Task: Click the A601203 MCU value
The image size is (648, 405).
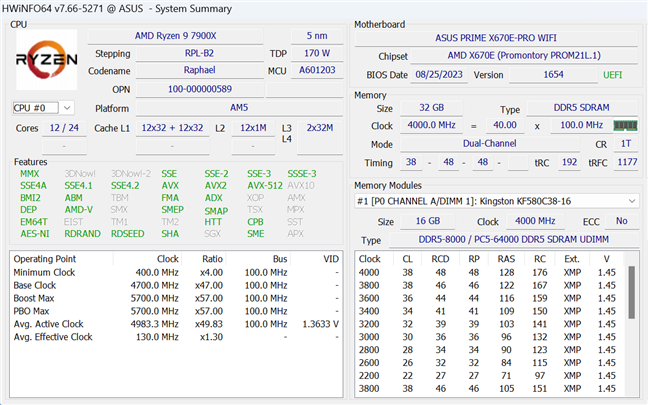Action: 317,70
